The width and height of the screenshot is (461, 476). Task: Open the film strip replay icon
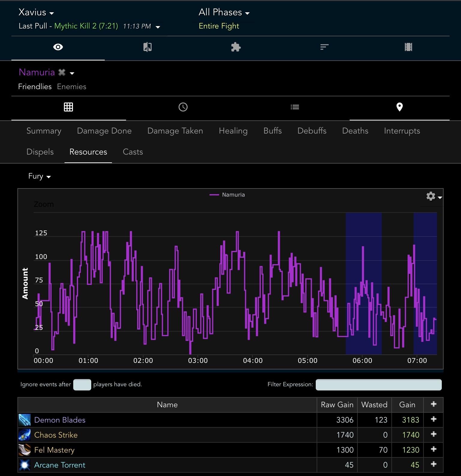pos(408,47)
